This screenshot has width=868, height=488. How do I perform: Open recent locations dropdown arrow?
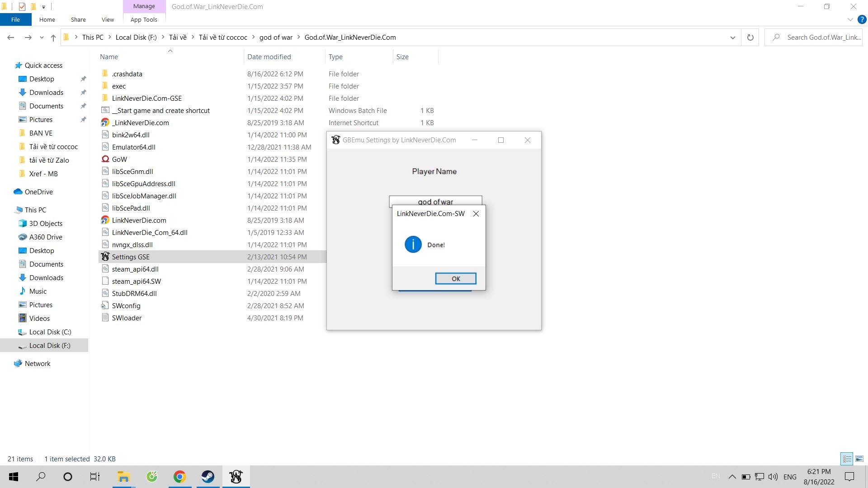pyautogui.click(x=42, y=38)
